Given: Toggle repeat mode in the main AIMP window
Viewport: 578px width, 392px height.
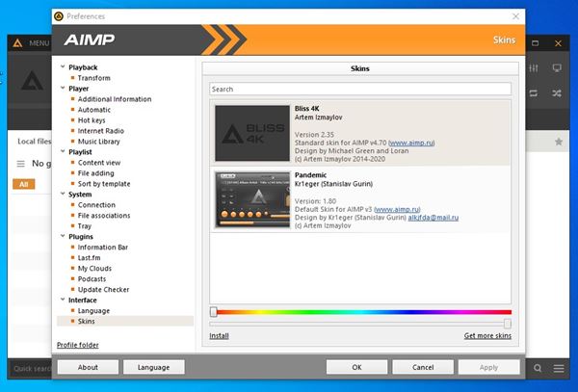Looking at the screenshot, I should point(534,93).
